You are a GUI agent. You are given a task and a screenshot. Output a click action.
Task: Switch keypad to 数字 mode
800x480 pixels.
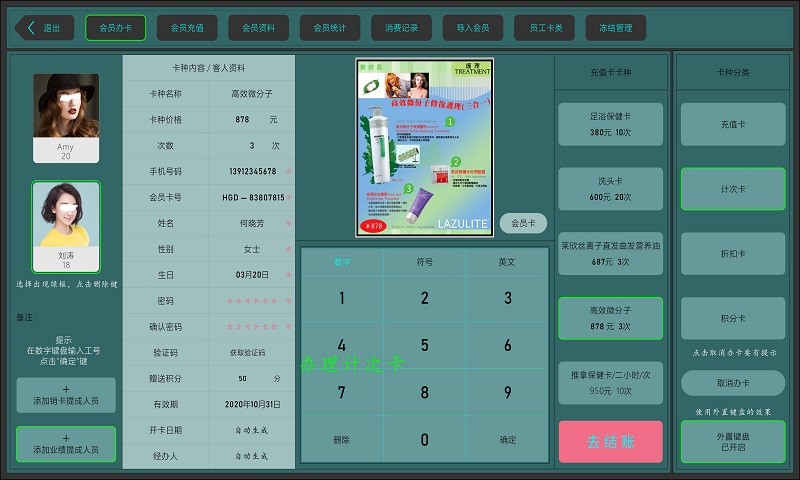(342, 262)
